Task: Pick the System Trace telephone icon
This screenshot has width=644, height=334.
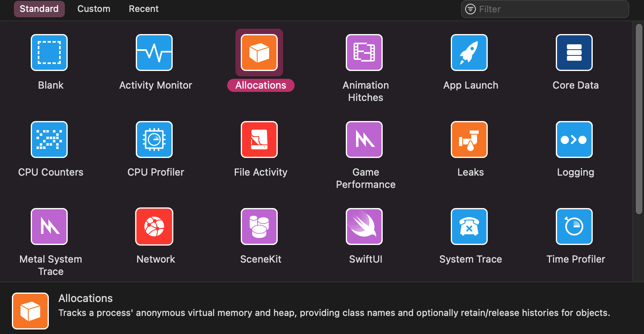Action: [x=469, y=226]
